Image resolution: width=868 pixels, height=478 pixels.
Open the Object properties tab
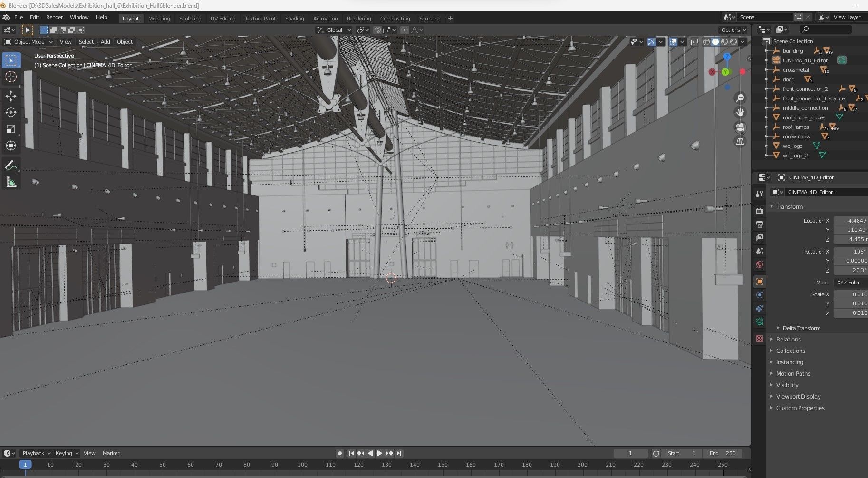pyautogui.click(x=760, y=282)
